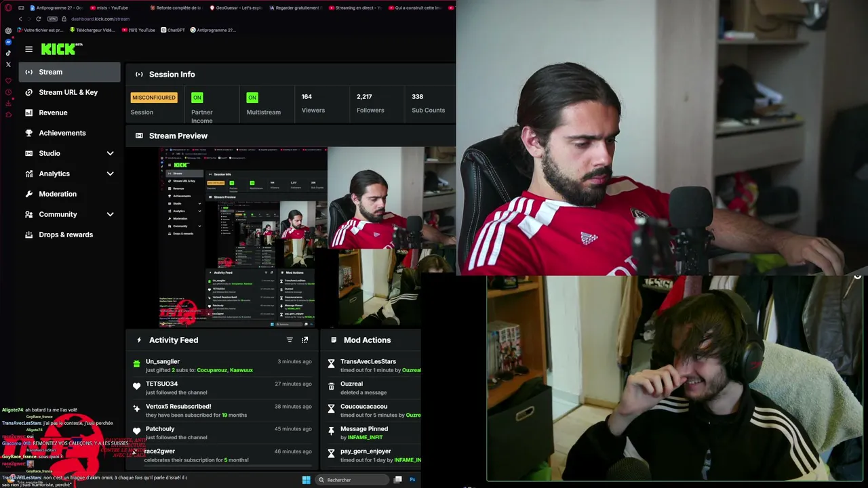Image resolution: width=868 pixels, height=488 pixels.
Task: Switch to Streaming en direct browser tab
Action: 356,7
